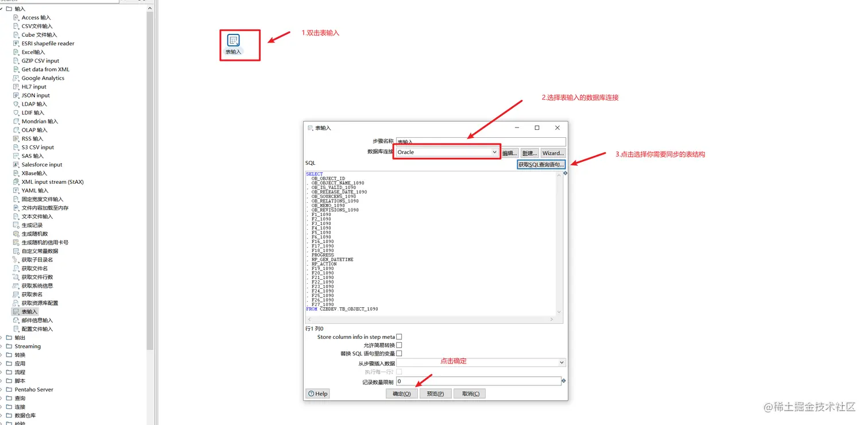Click the LDIF 输入 step icon
The height and width of the screenshot is (425, 868).
(16, 113)
